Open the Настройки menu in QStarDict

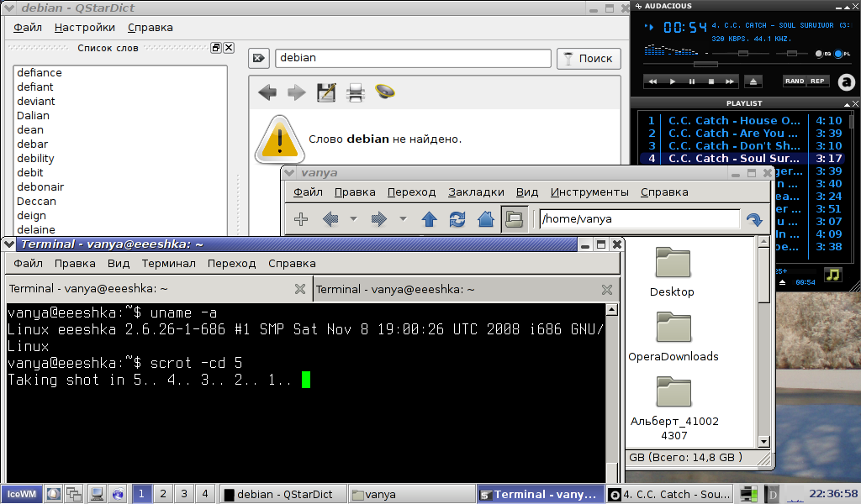pyautogui.click(x=85, y=28)
